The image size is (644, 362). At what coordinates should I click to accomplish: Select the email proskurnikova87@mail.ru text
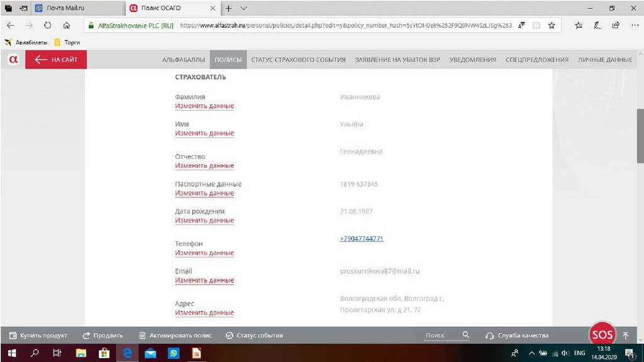pyautogui.click(x=380, y=271)
